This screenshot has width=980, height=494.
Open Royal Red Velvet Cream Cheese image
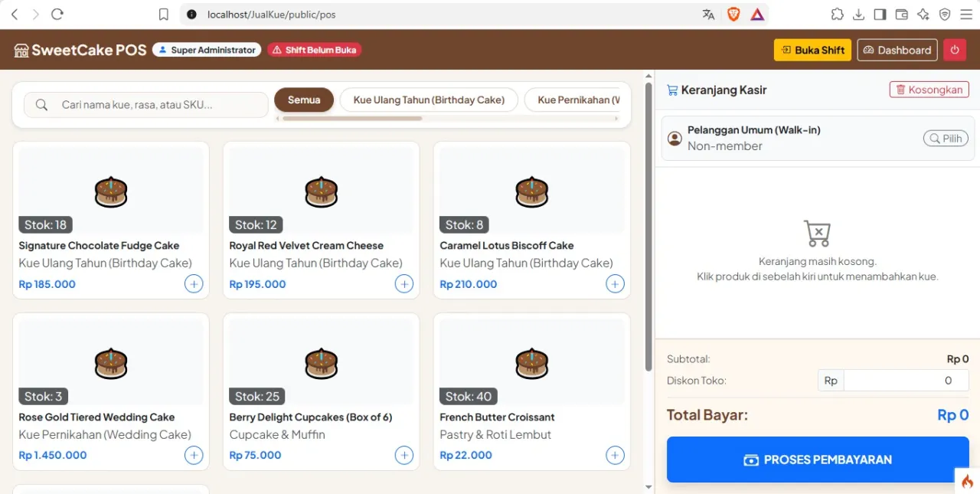pyautogui.click(x=321, y=191)
